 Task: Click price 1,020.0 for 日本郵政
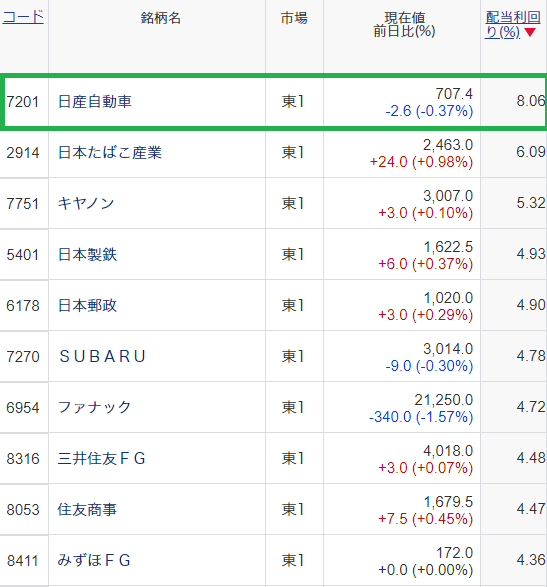click(448, 297)
